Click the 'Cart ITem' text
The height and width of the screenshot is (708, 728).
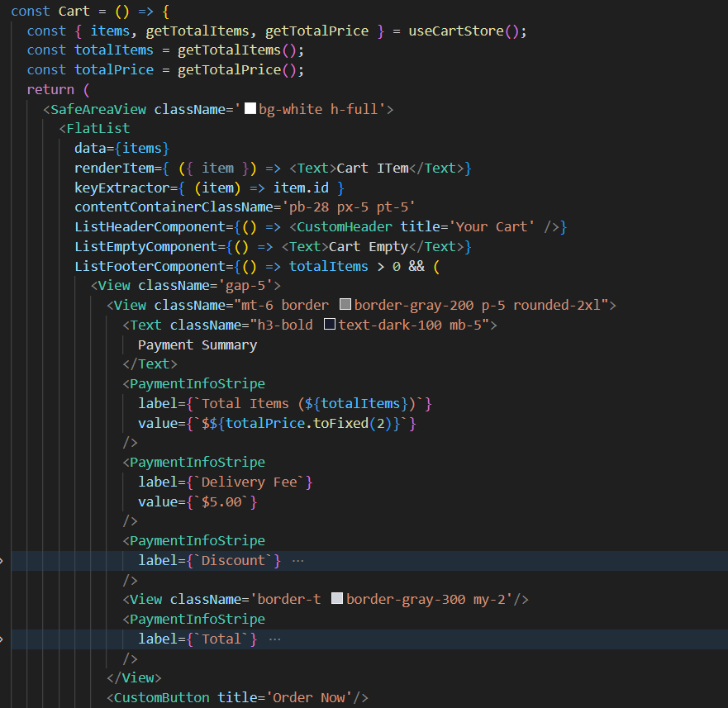(x=373, y=168)
